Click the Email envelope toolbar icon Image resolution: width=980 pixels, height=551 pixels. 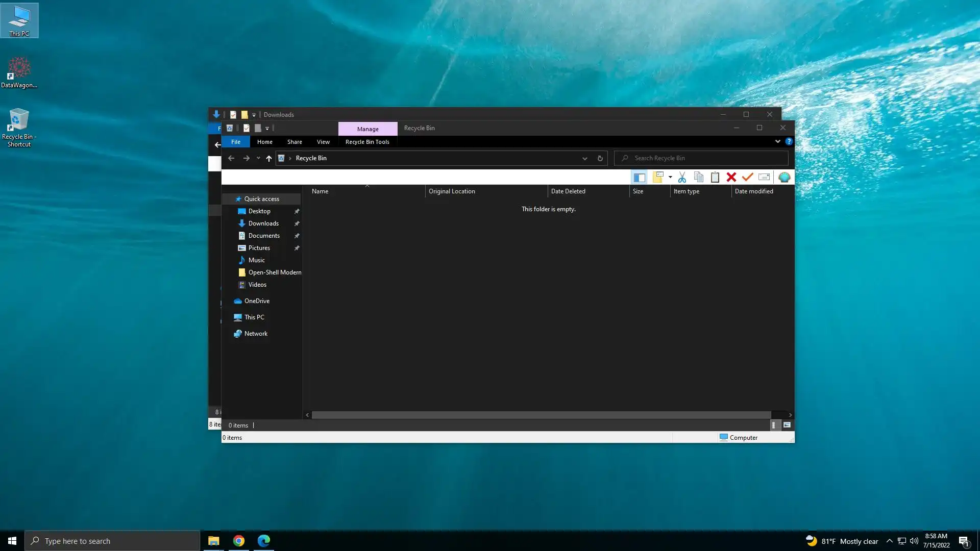coord(764,178)
